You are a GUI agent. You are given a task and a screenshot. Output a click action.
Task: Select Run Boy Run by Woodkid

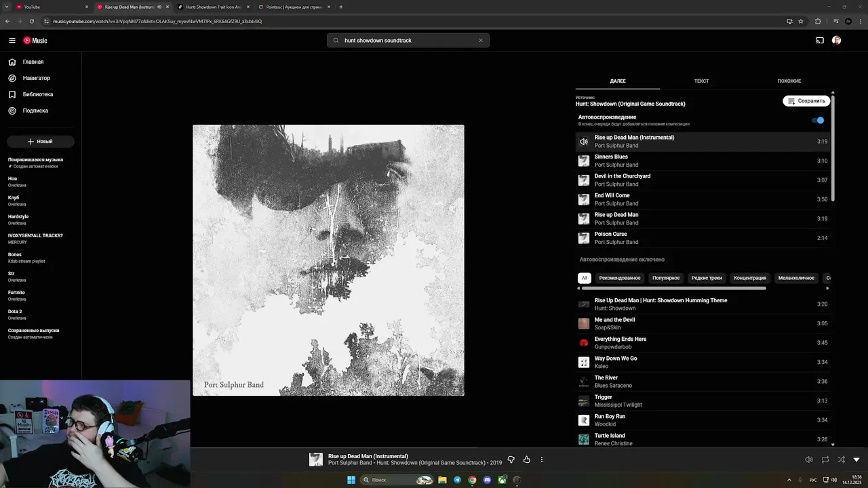[x=703, y=420]
